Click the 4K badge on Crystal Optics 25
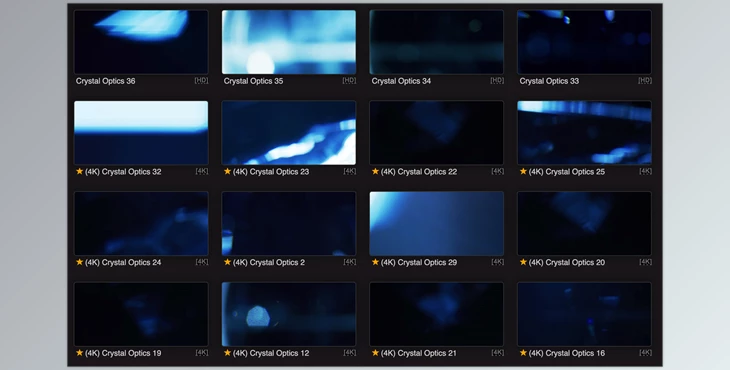730x370 pixels. [x=646, y=171]
